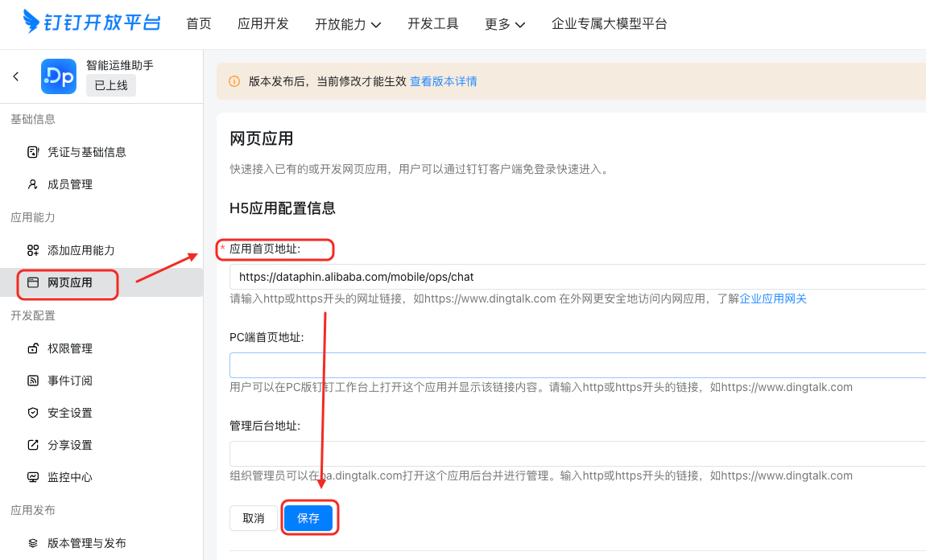Click the 版本管理与发布 layers icon
926x560 pixels.
coord(33,543)
